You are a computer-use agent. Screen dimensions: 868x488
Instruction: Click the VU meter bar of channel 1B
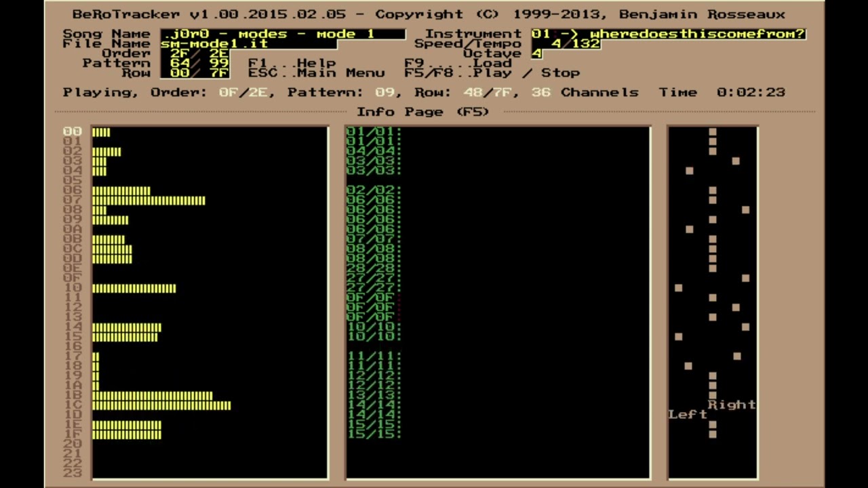(153, 396)
